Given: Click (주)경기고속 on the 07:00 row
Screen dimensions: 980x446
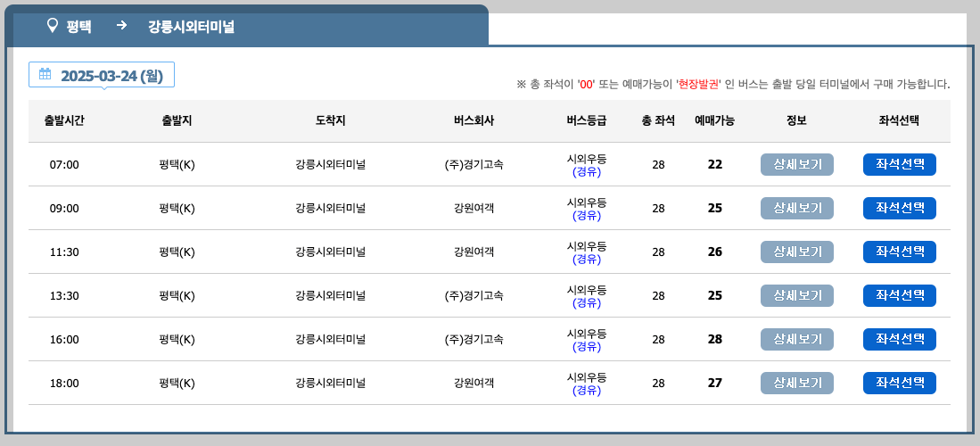Looking at the screenshot, I should pos(474,165).
